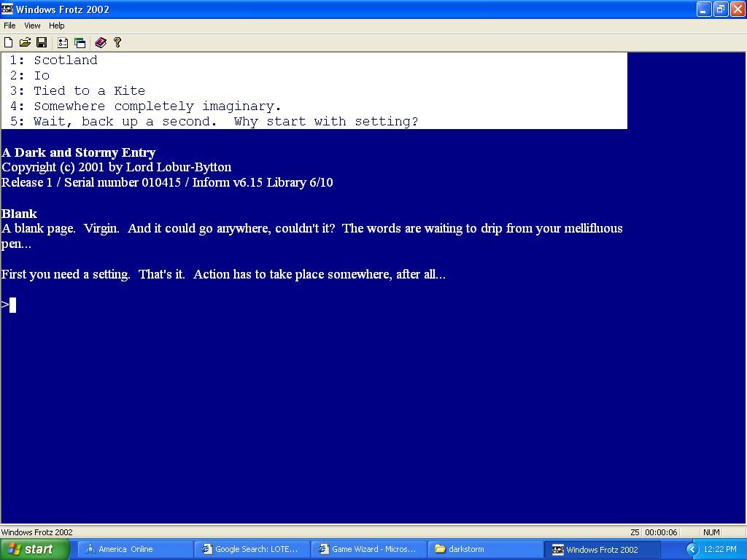The height and width of the screenshot is (560, 747).
Task: Open the View menu
Action: tap(32, 26)
